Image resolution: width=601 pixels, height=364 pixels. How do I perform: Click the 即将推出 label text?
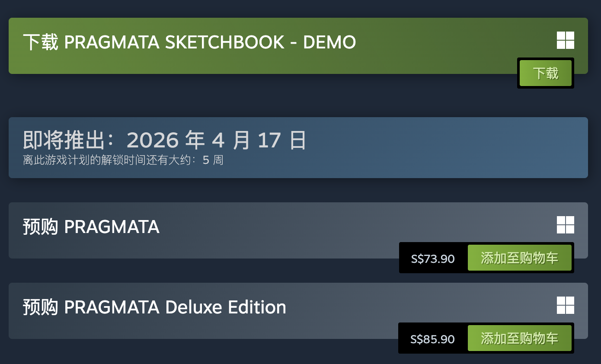coord(64,140)
